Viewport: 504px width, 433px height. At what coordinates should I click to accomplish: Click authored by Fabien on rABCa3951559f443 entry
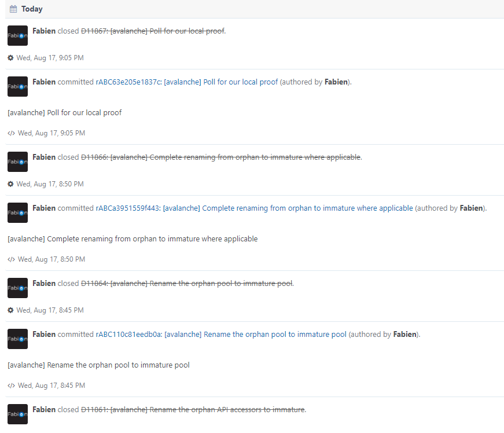click(472, 208)
